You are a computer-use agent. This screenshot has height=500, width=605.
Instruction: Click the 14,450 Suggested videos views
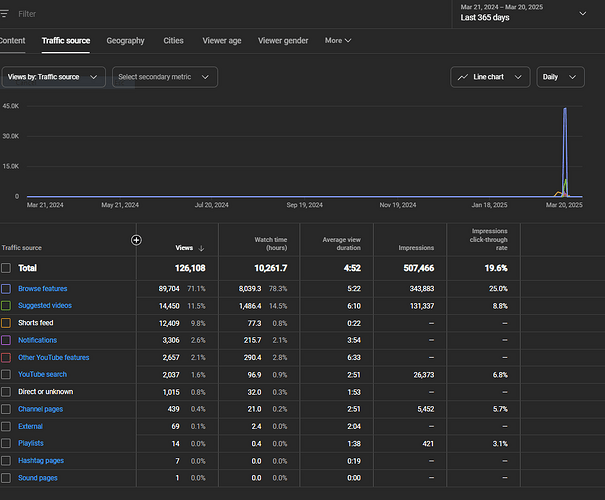click(x=169, y=306)
